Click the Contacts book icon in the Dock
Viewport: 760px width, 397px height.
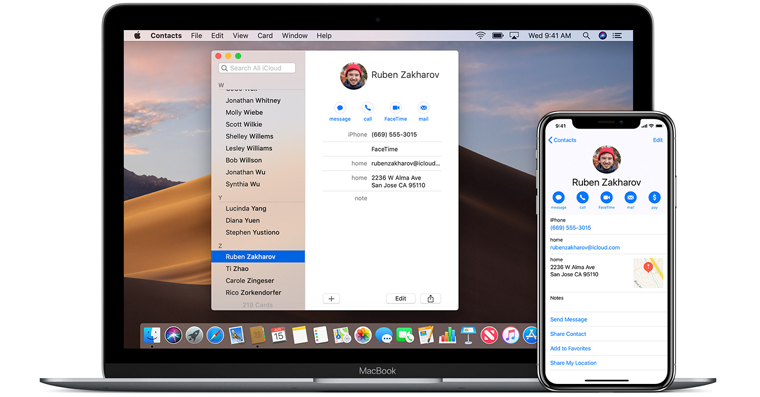pyautogui.click(x=257, y=335)
